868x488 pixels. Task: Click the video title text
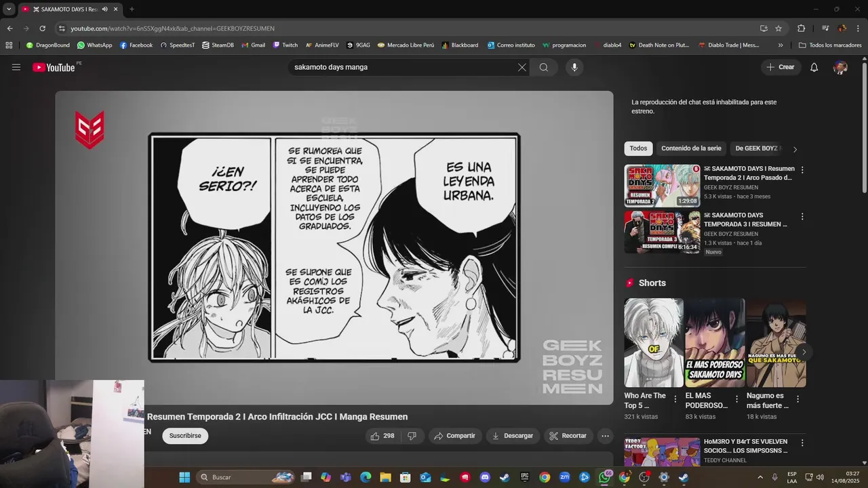click(x=277, y=417)
